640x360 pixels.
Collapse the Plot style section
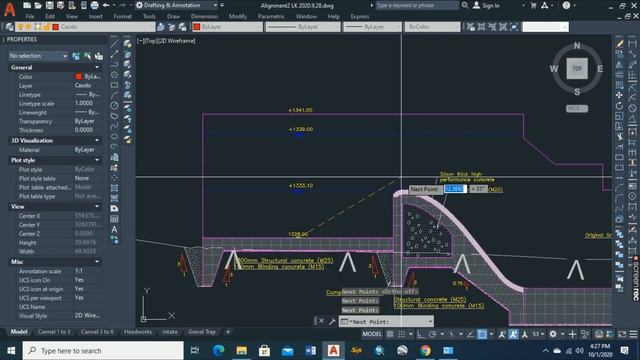click(97, 160)
